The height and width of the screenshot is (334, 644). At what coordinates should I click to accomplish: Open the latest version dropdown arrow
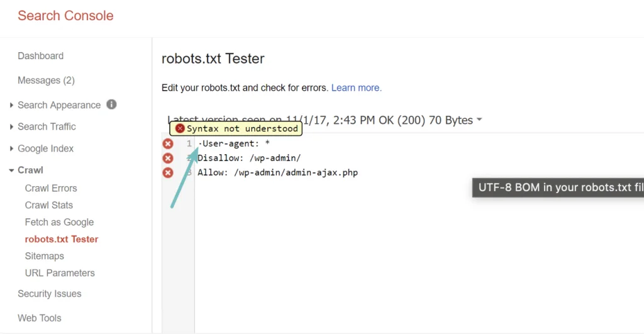click(479, 120)
